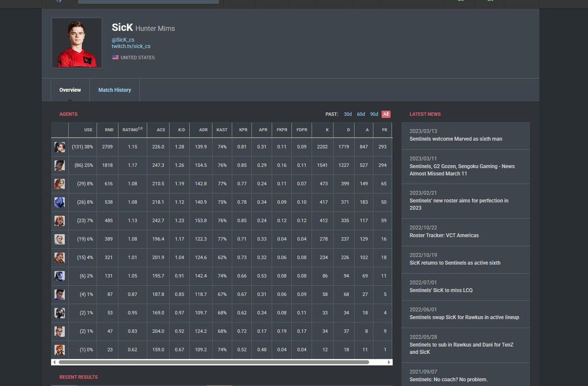Open Sentinels: No coach? No problem. article

(465, 376)
